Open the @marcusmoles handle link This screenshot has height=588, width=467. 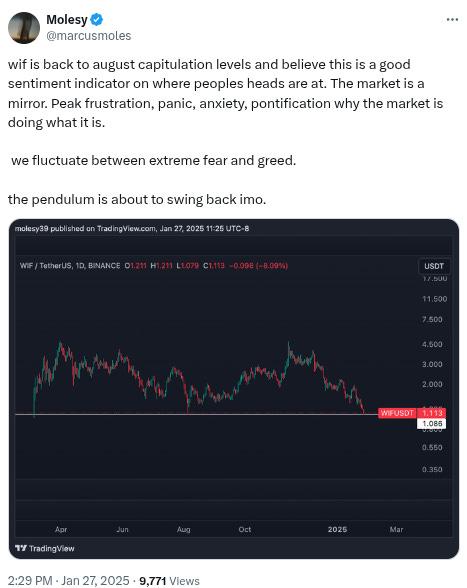[89, 36]
